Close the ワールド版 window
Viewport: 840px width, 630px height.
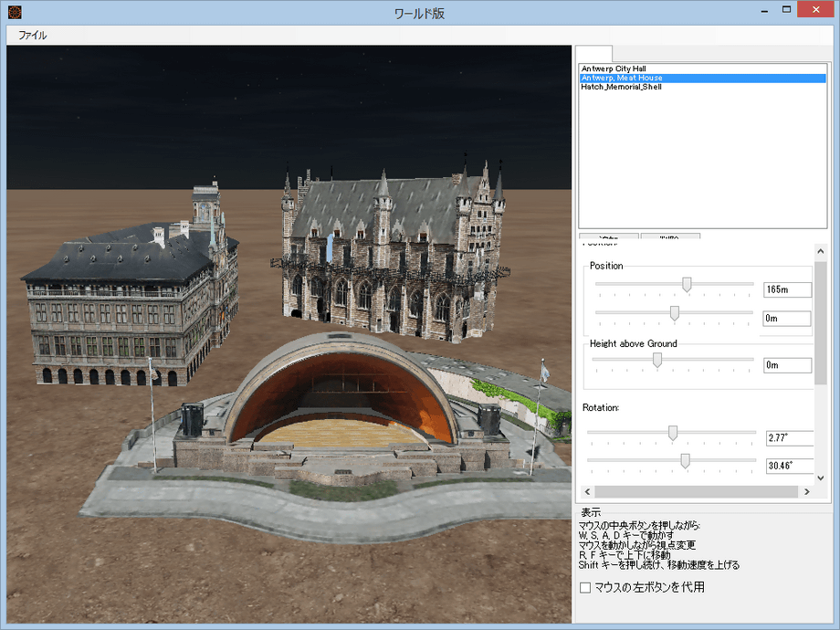[x=816, y=10]
